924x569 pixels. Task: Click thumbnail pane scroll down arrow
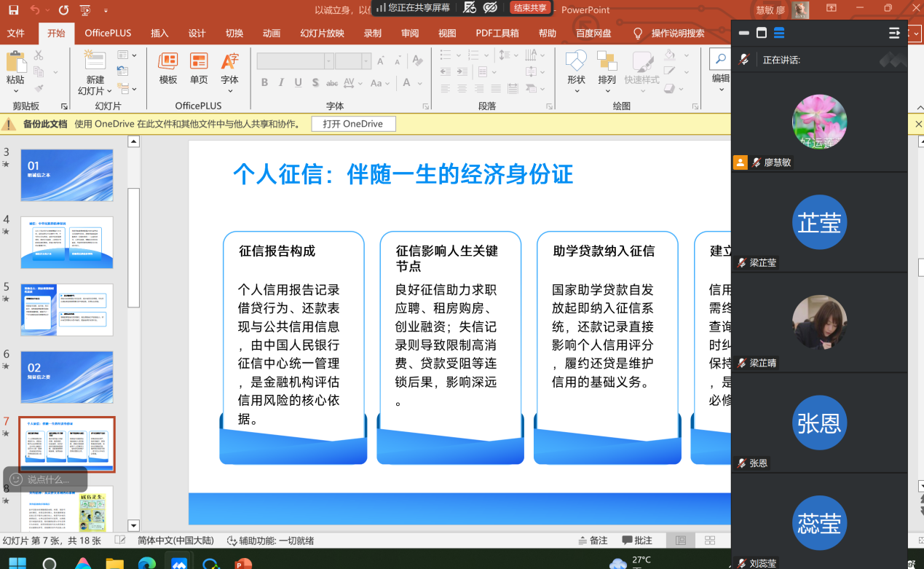click(x=133, y=525)
